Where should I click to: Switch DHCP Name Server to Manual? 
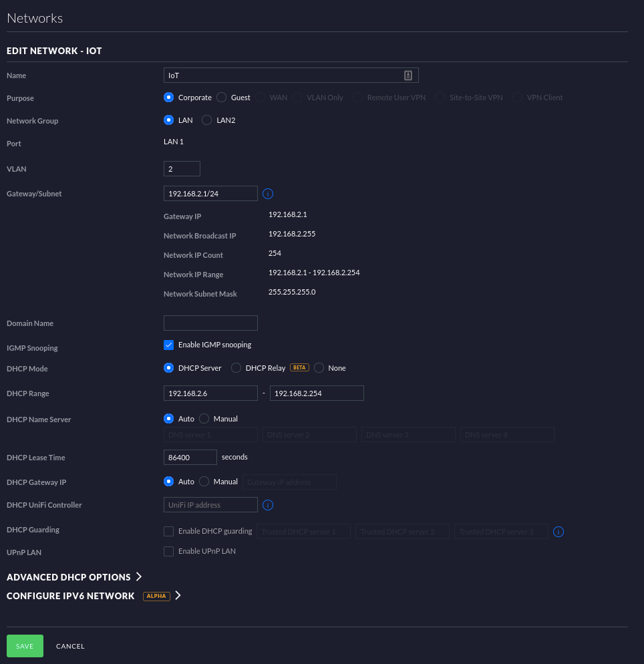(x=204, y=419)
